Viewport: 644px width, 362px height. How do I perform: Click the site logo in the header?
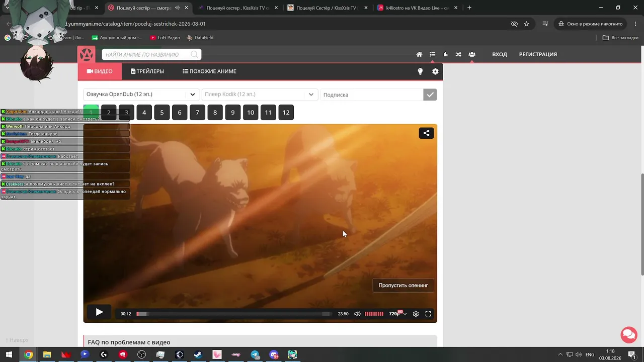pyautogui.click(x=87, y=54)
